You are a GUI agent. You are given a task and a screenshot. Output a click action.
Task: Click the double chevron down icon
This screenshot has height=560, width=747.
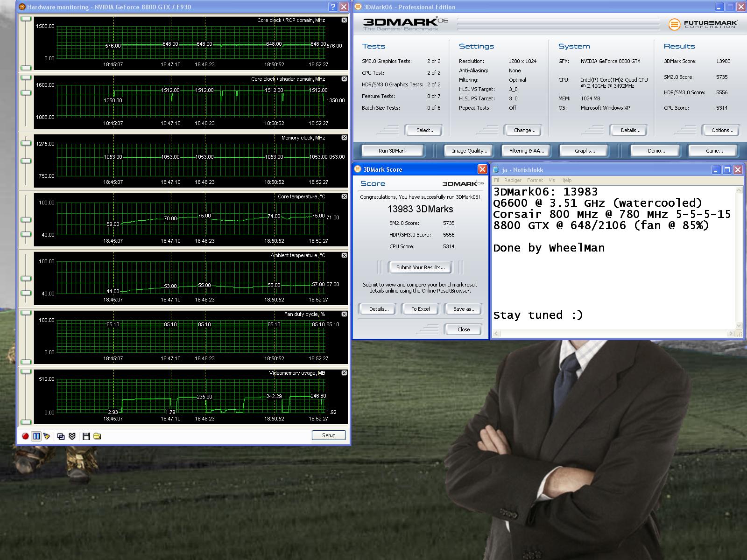[72, 436]
